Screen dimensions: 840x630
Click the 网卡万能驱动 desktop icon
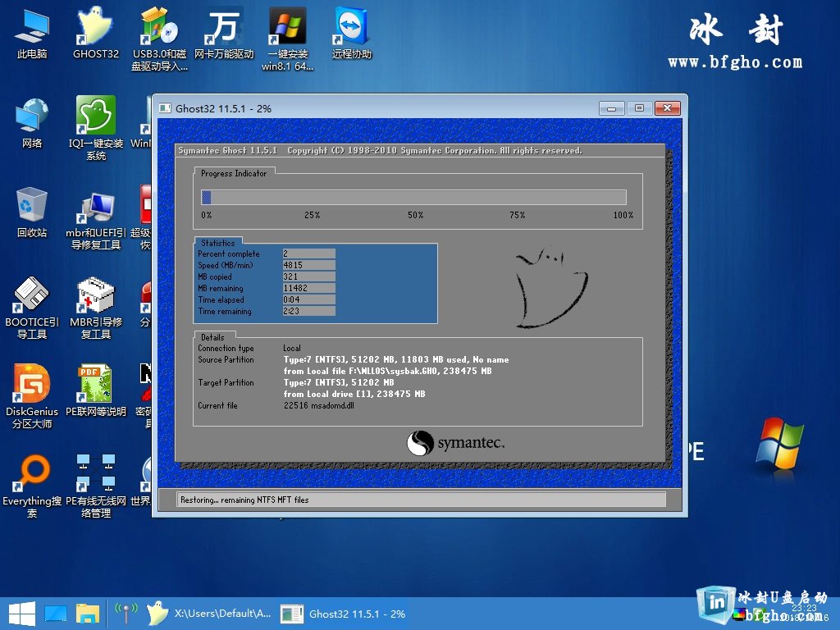click(x=223, y=32)
